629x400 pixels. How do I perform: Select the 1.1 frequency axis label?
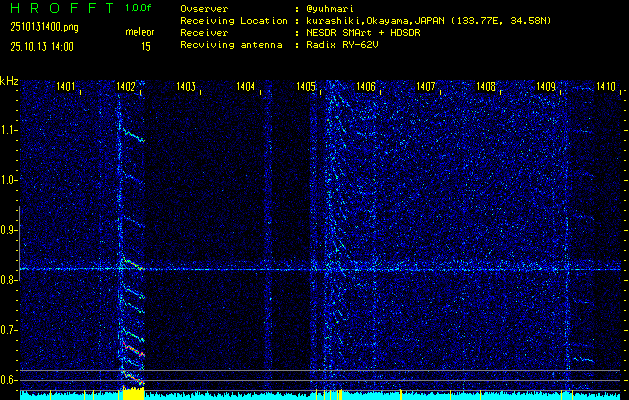[x=9, y=130]
